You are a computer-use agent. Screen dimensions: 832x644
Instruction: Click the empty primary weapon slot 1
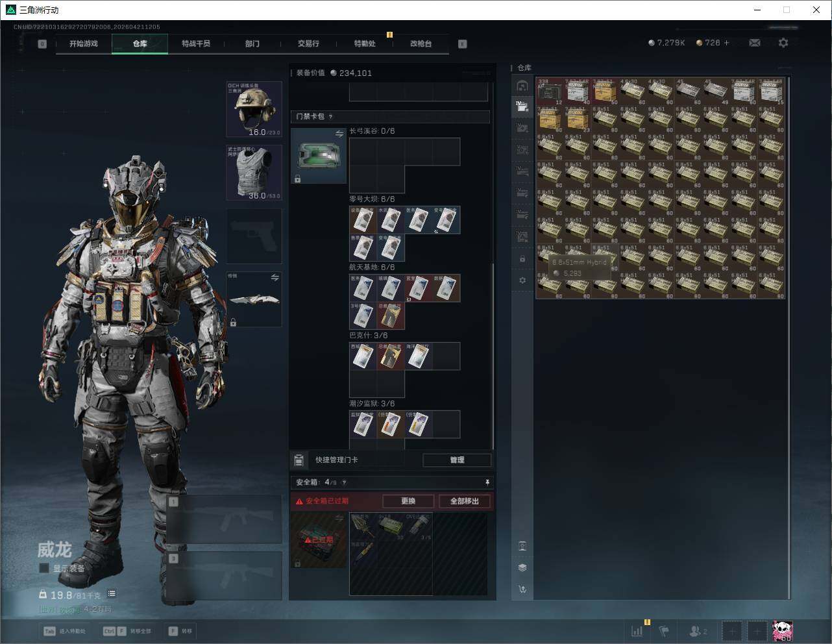pyautogui.click(x=225, y=519)
